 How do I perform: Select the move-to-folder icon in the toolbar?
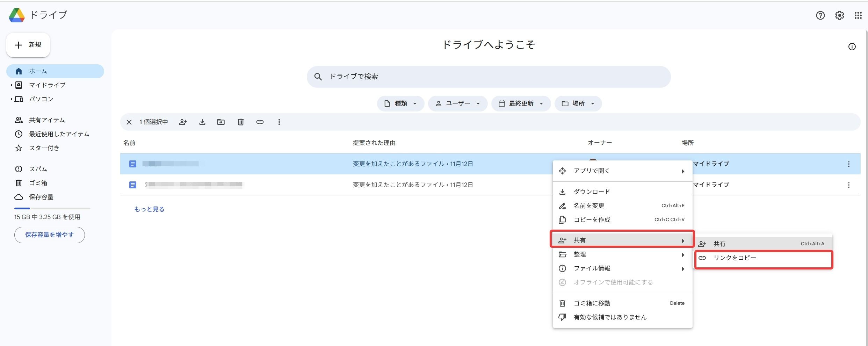(221, 122)
